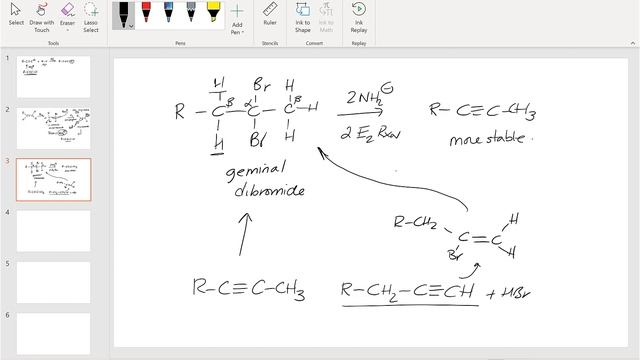Open the black pen options arrow
The width and height of the screenshot is (640, 360).
(131, 26)
